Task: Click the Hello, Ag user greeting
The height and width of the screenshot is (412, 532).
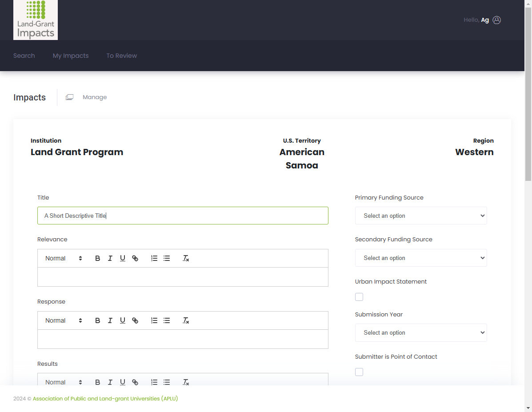Action: [x=476, y=20]
